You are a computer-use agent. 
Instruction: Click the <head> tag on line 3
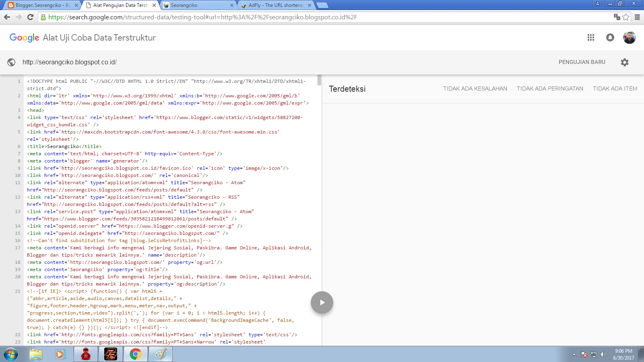[x=36, y=110]
